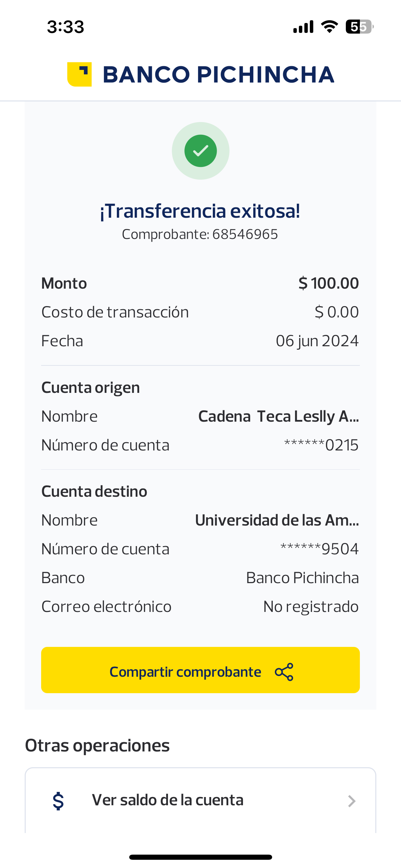Tap the dollar sign balance icon

point(58,801)
